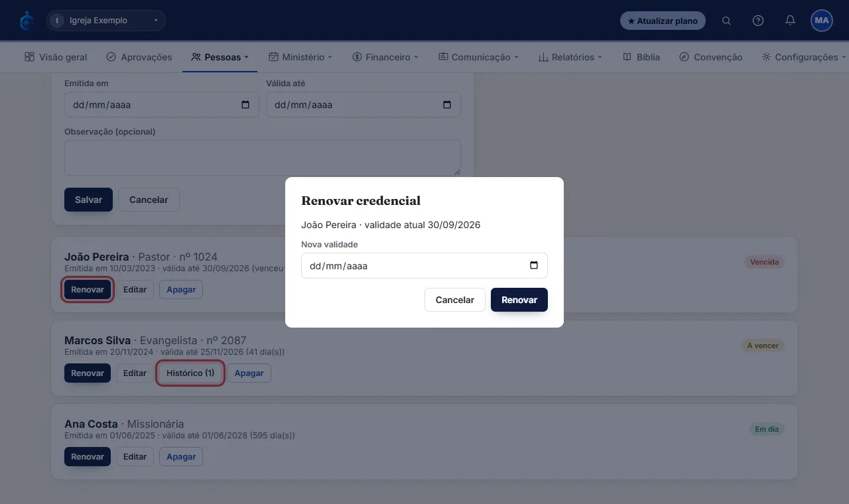849x504 pixels.
Task: Click the Observação text area
Action: click(263, 158)
